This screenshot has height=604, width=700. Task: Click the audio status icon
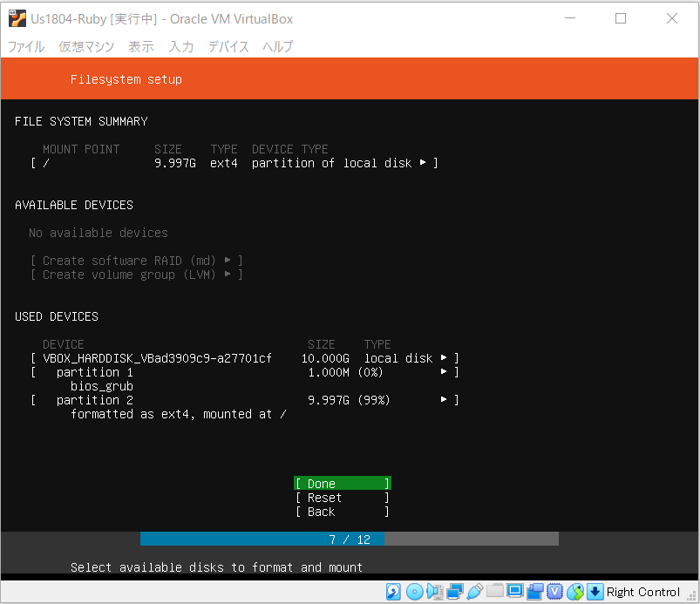[434, 592]
